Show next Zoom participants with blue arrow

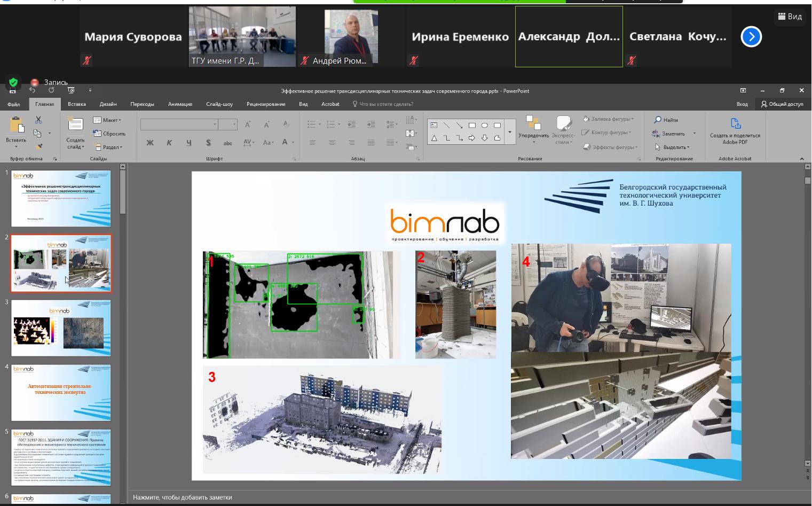pos(751,37)
